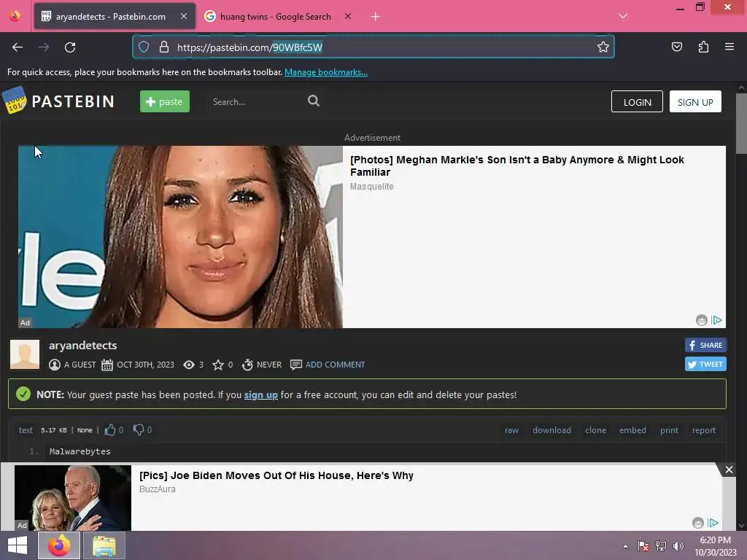Click the calendar date icon
This screenshot has height=560, width=747.
107,365
